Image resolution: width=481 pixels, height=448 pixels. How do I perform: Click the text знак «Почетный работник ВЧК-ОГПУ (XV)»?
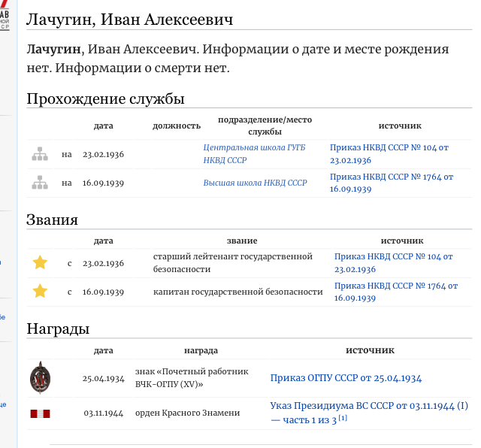click(192, 378)
